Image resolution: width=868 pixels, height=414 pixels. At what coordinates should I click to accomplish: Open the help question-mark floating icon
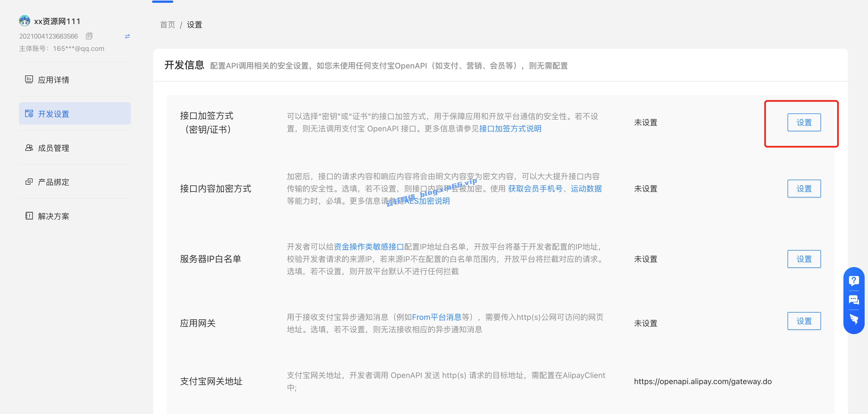click(854, 280)
